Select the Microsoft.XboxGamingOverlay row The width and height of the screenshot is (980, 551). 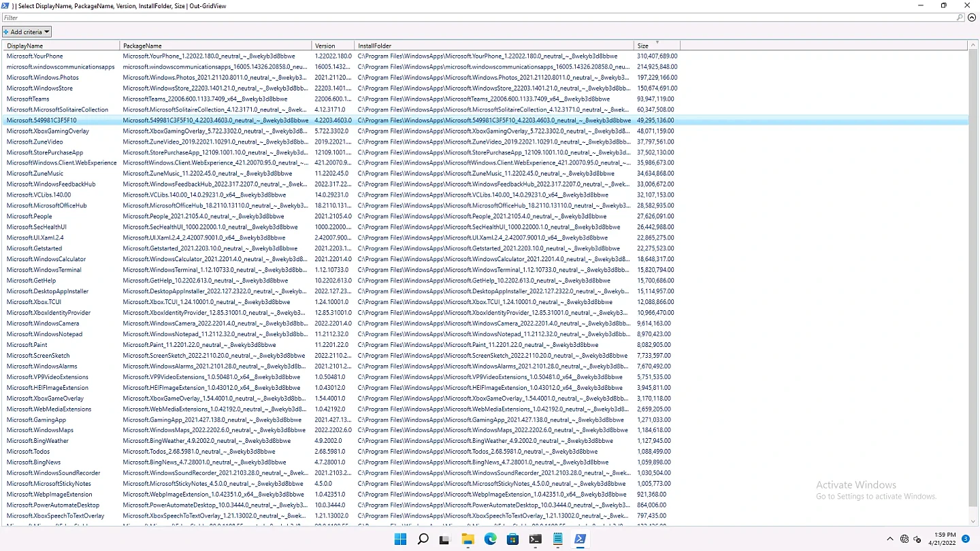(485, 131)
